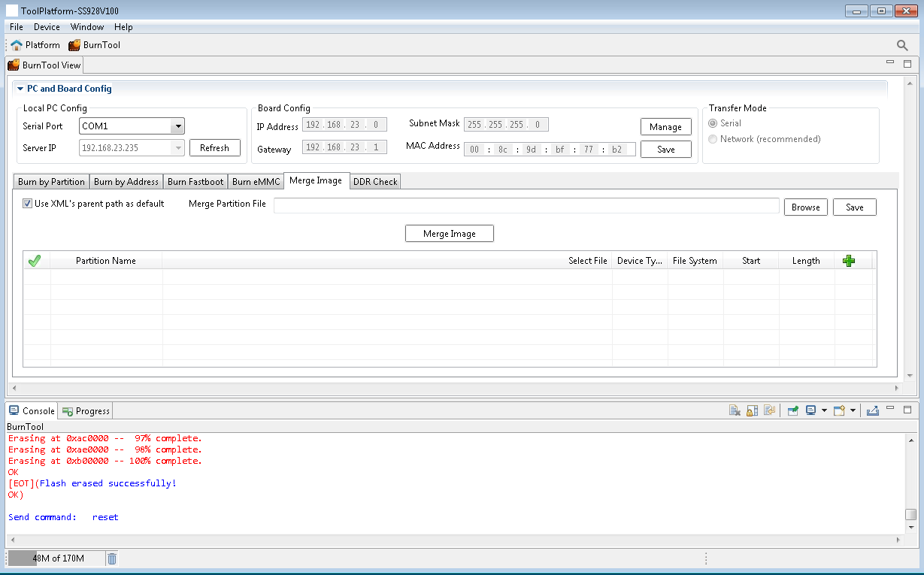
Task: Click the Merge Image button
Action: (449, 234)
